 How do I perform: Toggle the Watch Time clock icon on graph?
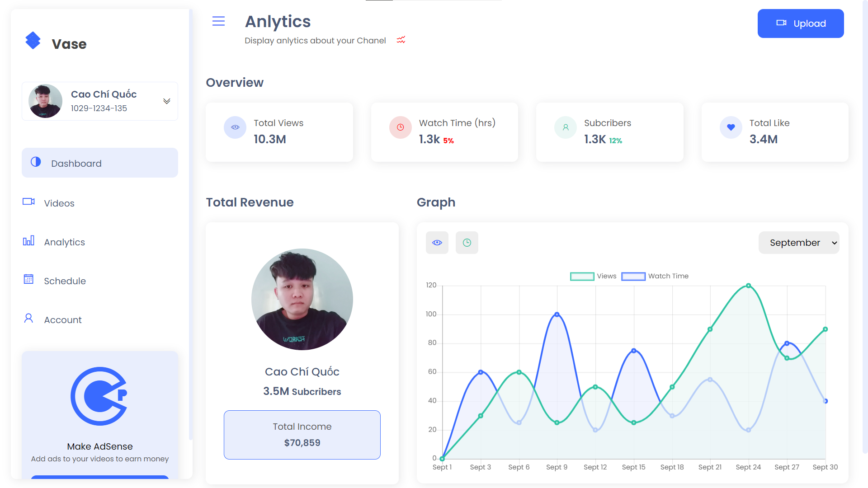[467, 242]
